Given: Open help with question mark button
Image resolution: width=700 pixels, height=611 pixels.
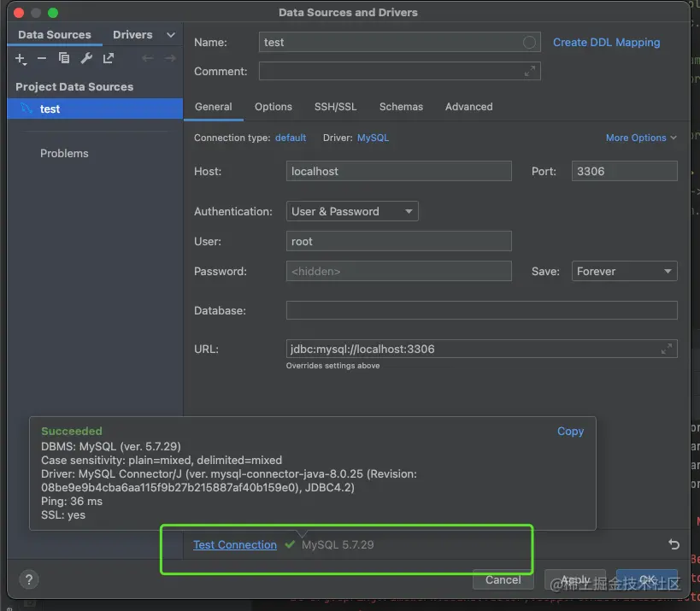Looking at the screenshot, I should coord(29,579).
